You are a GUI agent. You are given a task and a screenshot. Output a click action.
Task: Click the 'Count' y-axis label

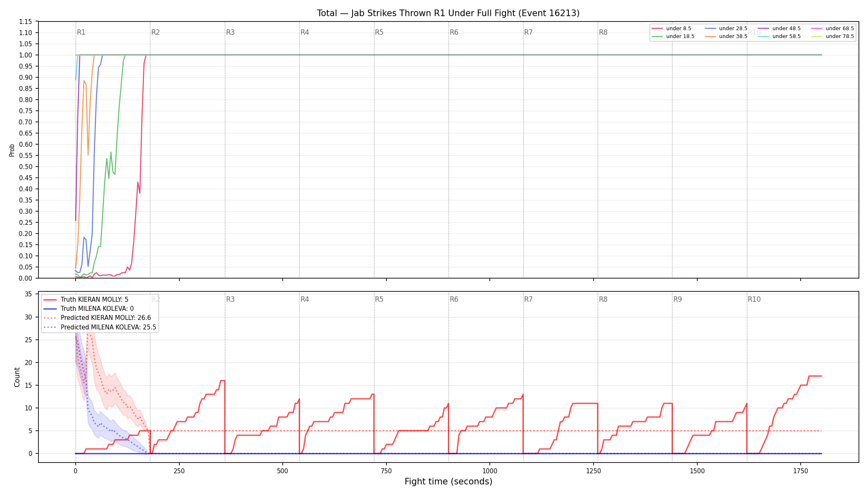tap(17, 377)
